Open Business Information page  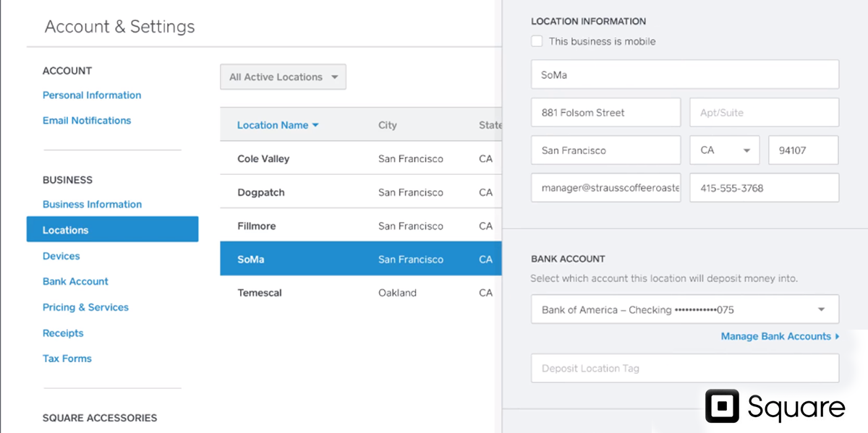point(92,205)
